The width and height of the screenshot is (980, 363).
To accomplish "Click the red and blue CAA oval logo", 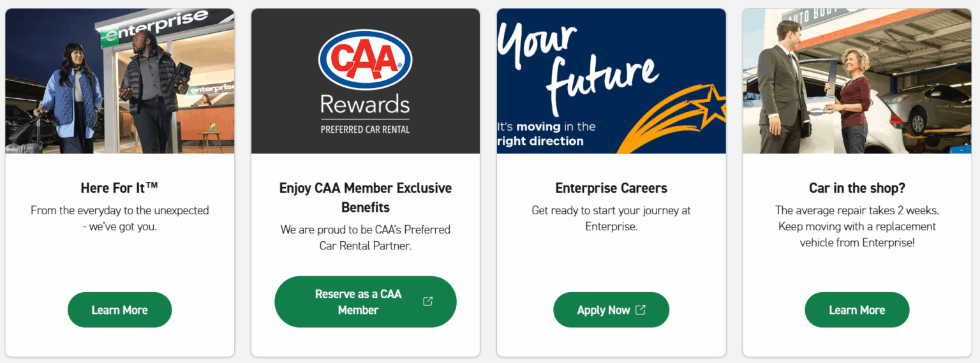I will tap(365, 60).
